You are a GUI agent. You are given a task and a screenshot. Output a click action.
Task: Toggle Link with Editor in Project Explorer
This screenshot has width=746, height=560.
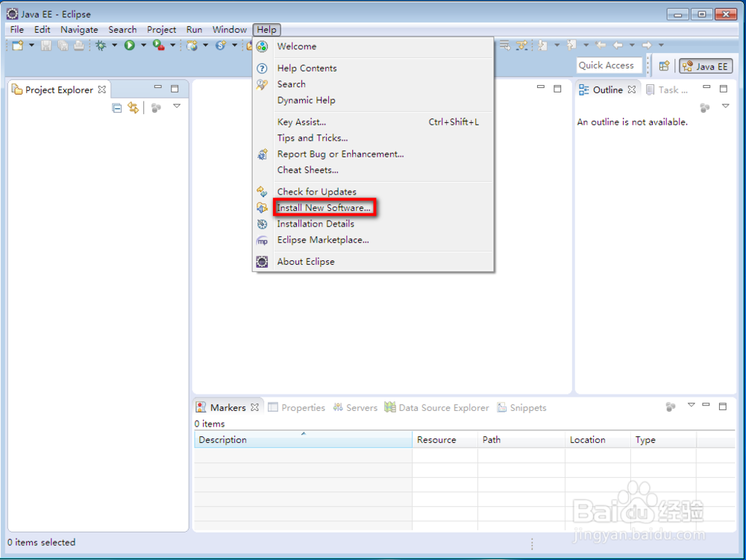pos(134,108)
